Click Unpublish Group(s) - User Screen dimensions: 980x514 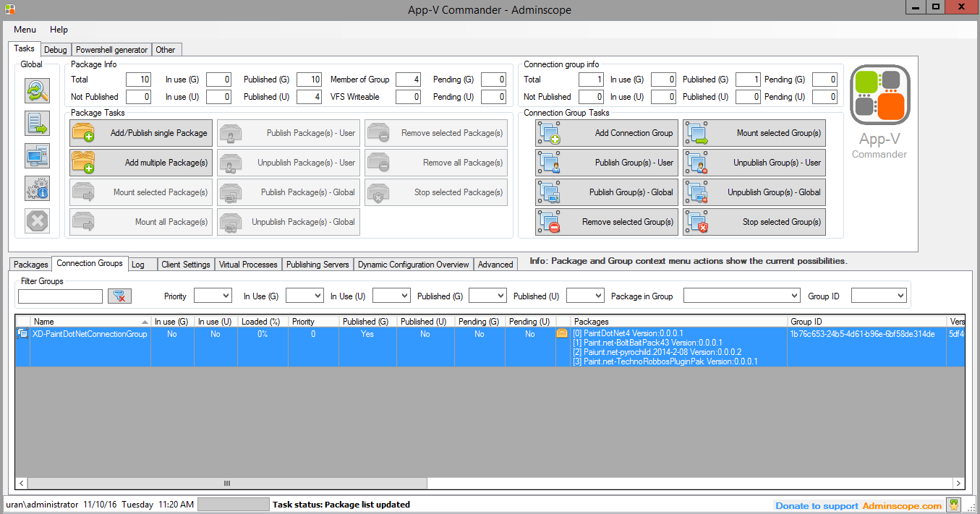coord(754,163)
